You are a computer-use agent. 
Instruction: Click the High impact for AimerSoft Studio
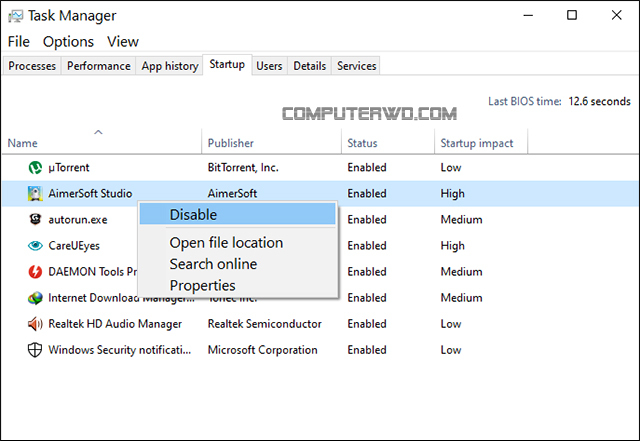tap(452, 194)
